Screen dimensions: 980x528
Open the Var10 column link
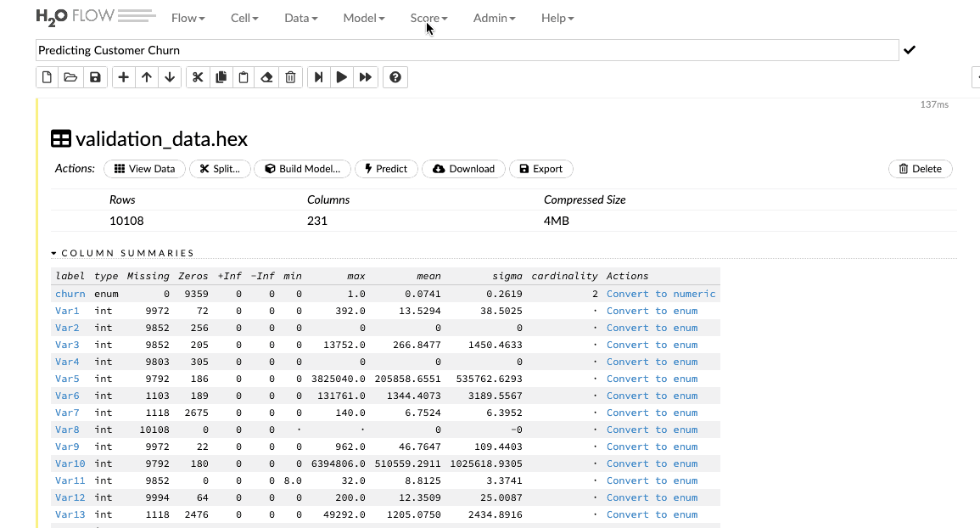coord(70,463)
